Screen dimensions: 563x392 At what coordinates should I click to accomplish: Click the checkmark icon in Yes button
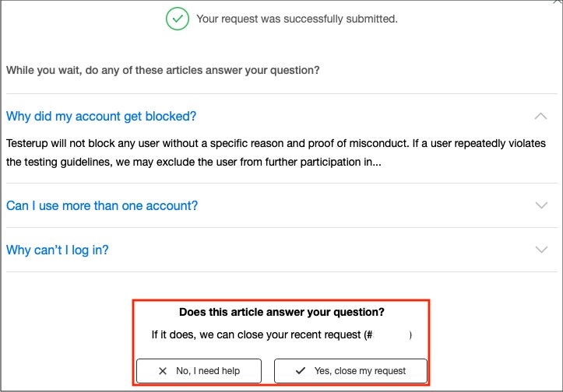pyautogui.click(x=301, y=370)
